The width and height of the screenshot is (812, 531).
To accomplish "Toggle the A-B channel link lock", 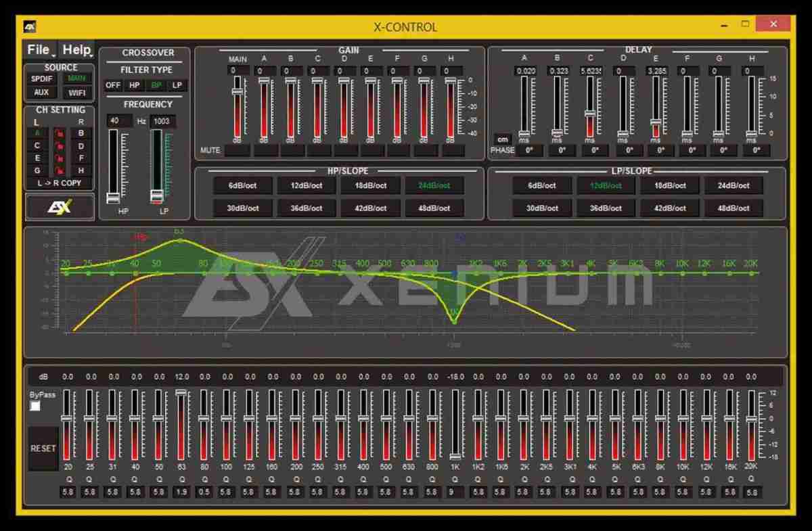I will click(x=60, y=133).
